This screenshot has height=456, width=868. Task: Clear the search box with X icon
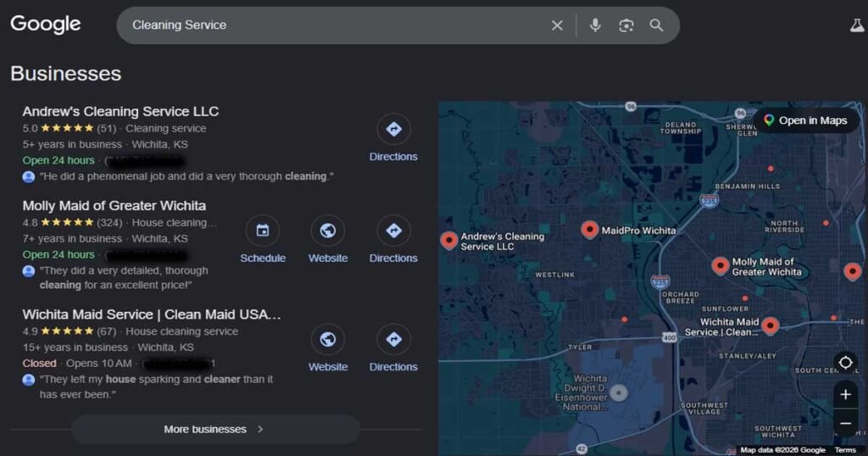point(557,25)
